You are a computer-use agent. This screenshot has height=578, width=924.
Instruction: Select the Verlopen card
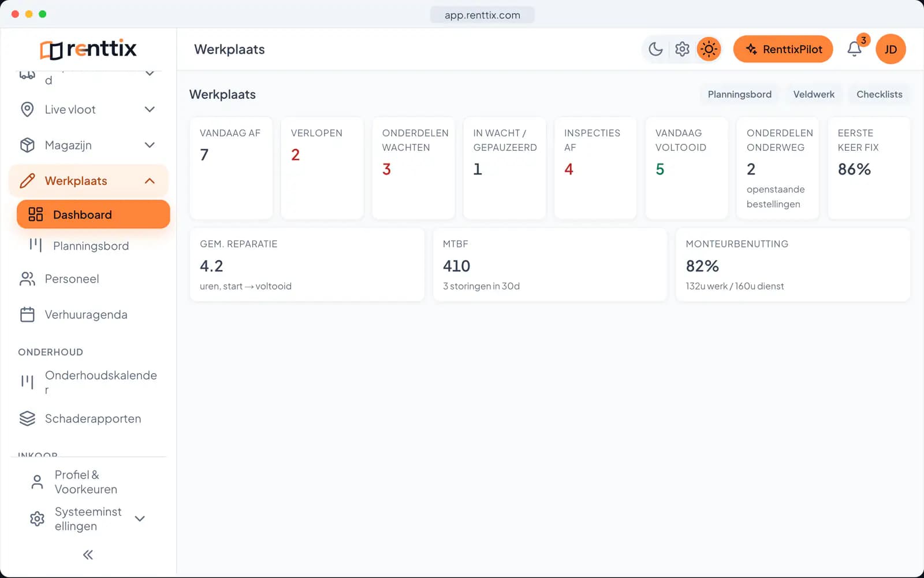(322, 168)
